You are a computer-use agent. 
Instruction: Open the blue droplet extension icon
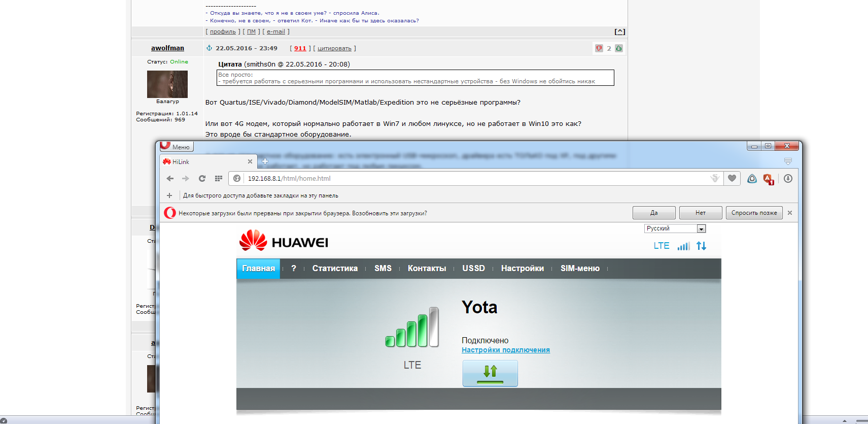[752, 178]
